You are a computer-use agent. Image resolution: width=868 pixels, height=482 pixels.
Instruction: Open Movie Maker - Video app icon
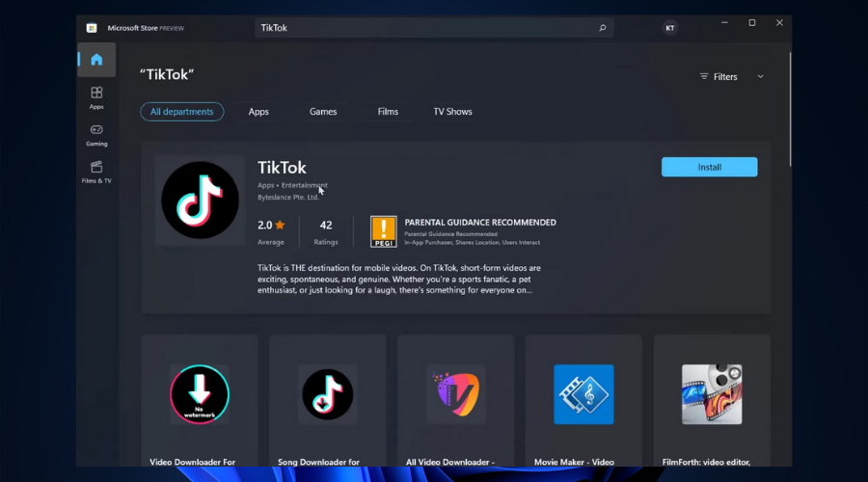coord(583,394)
